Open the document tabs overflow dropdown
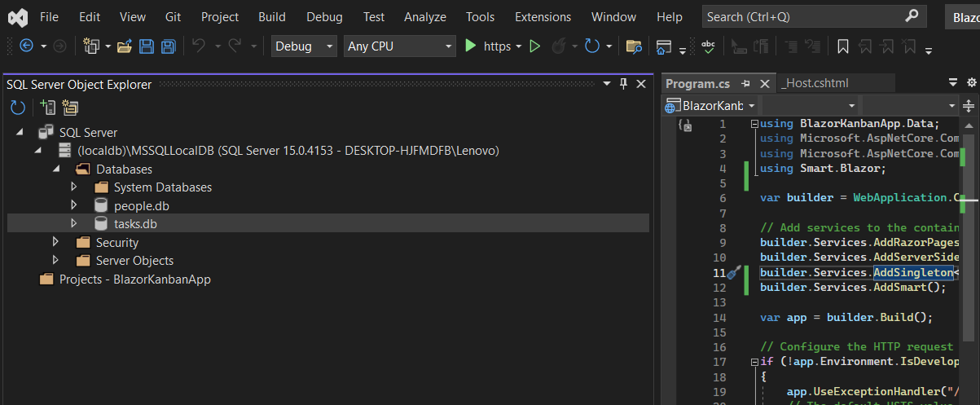The image size is (980, 405). [953, 82]
